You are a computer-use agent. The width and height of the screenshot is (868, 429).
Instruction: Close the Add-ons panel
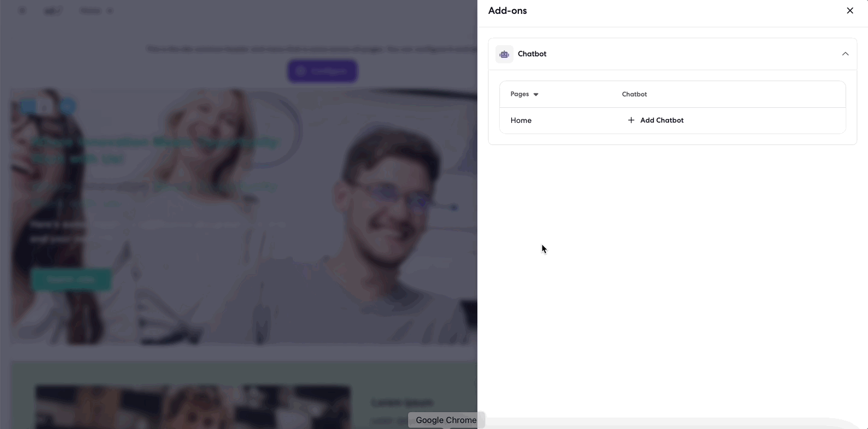pos(850,11)
